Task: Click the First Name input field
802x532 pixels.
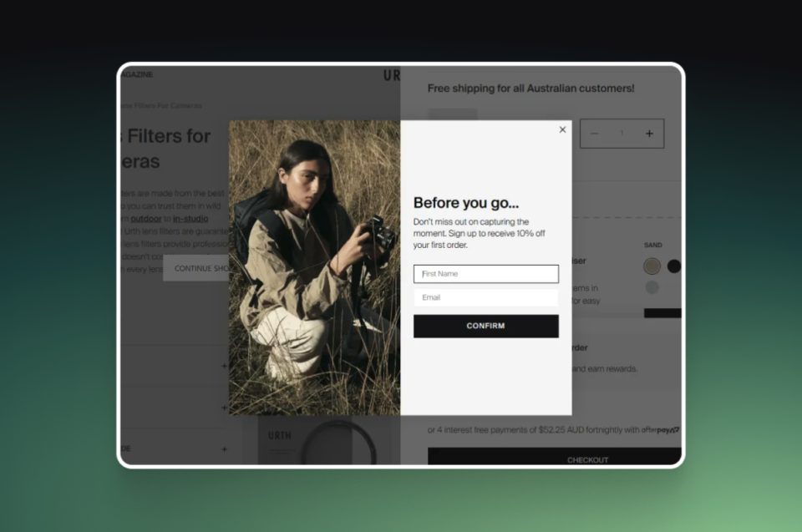Action: [x=486, y=274]
